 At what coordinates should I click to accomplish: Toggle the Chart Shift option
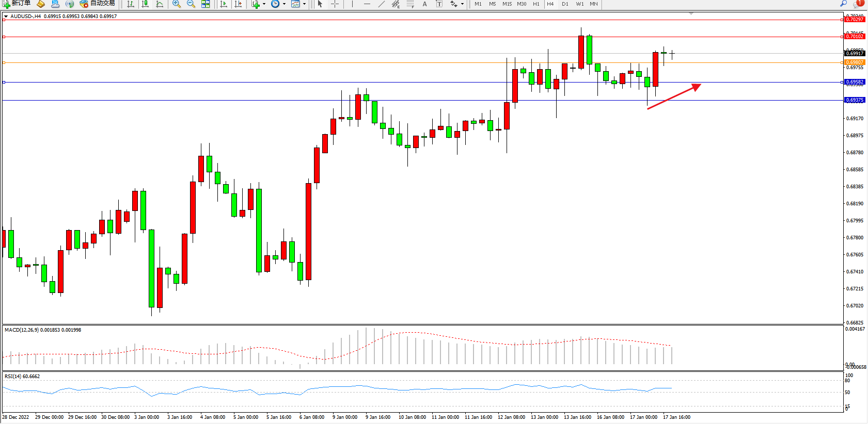pyautogui.click(x=238, y=4)
